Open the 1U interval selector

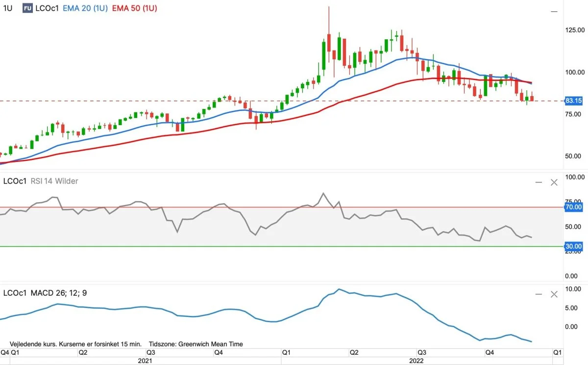click(8, 8)
